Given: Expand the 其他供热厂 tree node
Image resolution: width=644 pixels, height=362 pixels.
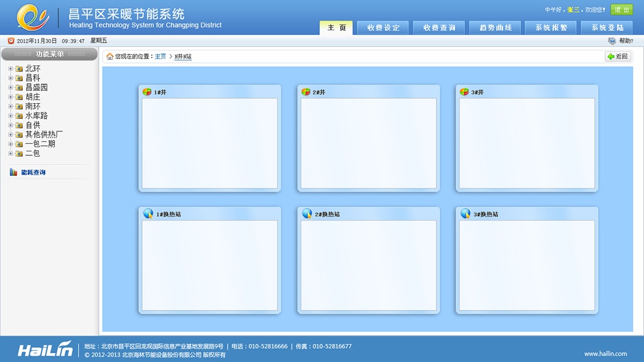Looking at the screenshot, I should (11, 134).
